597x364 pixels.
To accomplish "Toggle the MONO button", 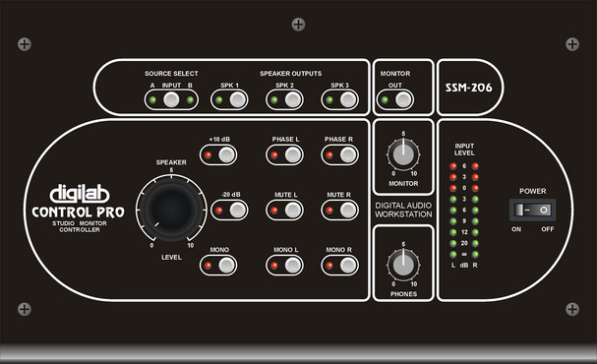I will pos(226,266).
